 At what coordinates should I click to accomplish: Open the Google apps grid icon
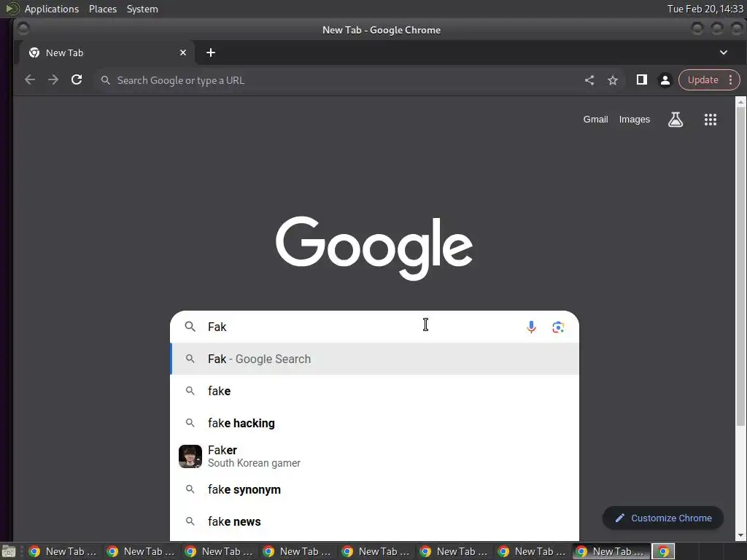pyautogui.click(x=711, y=120)
